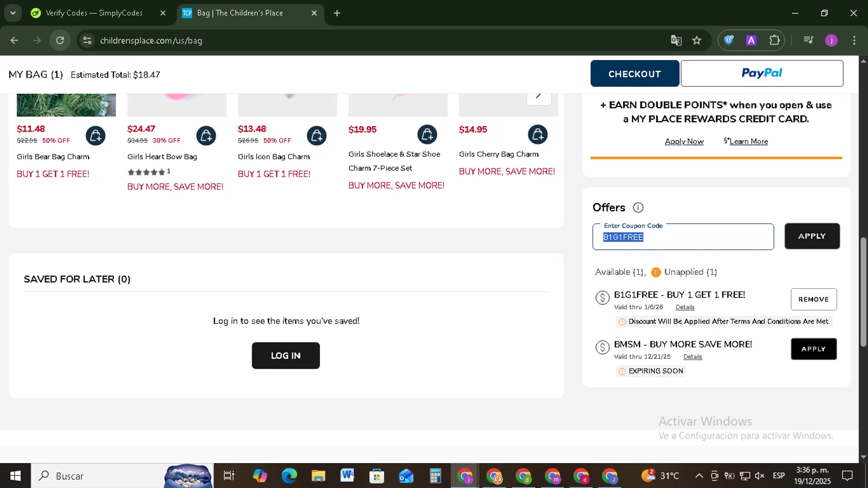868x488 pixels.
Task: Open the browser extensions puzzle icon
Action: click(774, 41)
